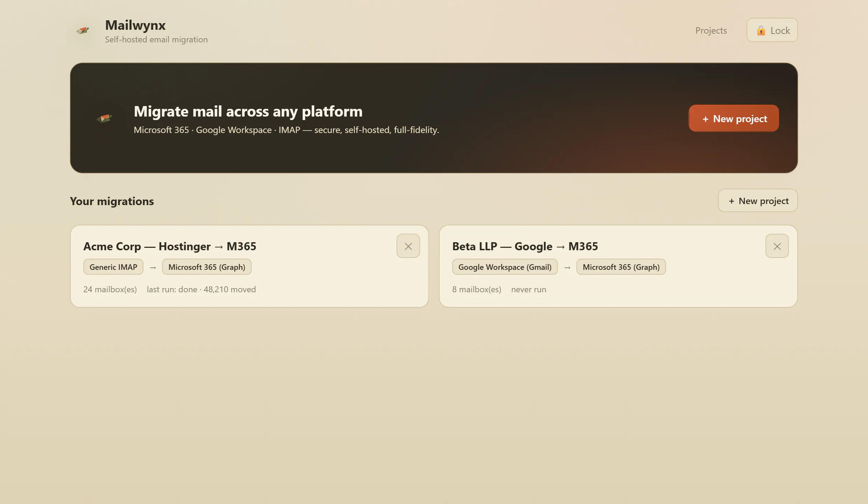Click the Google Workspace (Gmail) tag
This screenshot has height=504, width=868.
505,267
